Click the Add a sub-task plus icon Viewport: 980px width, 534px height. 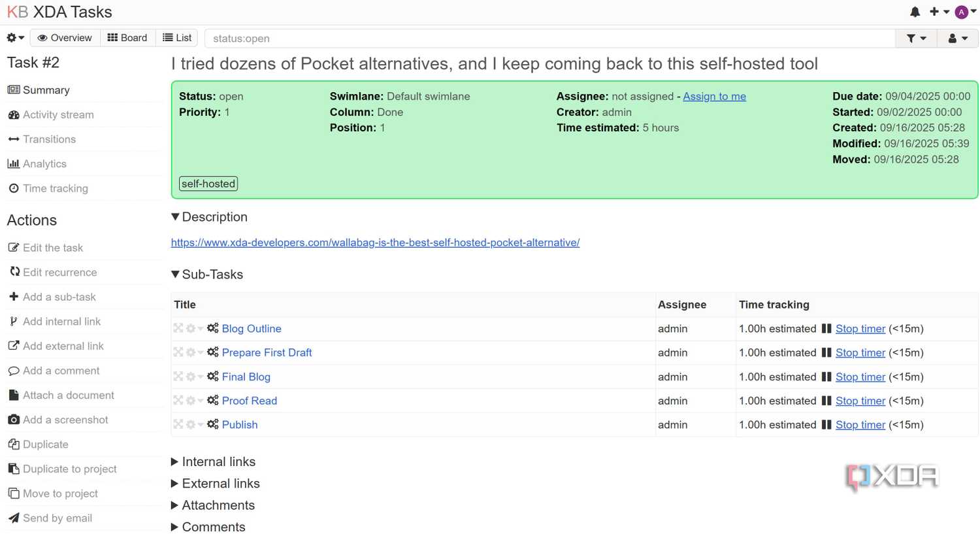[14, 297]
